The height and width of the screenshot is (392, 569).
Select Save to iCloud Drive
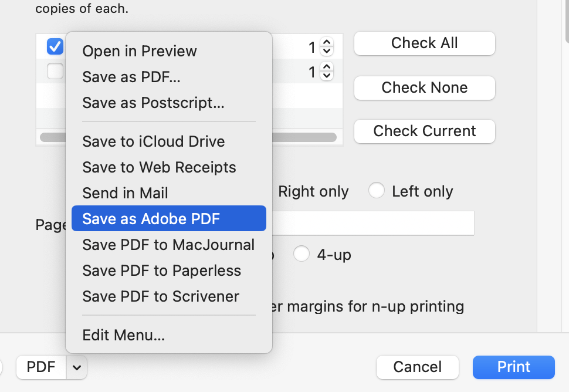tap(154, 141)
